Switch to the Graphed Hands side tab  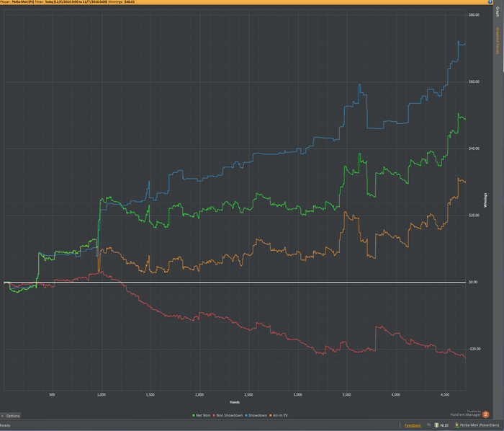[x=498, y=40]
